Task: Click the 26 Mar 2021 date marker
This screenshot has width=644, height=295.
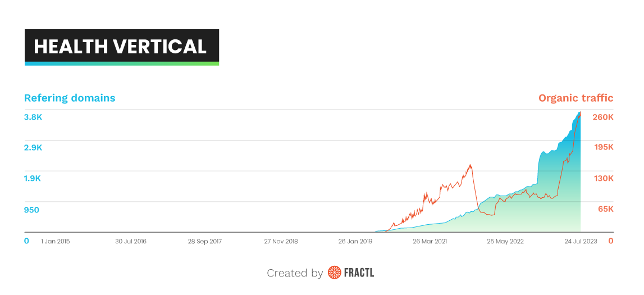Action: coord(430,241)
